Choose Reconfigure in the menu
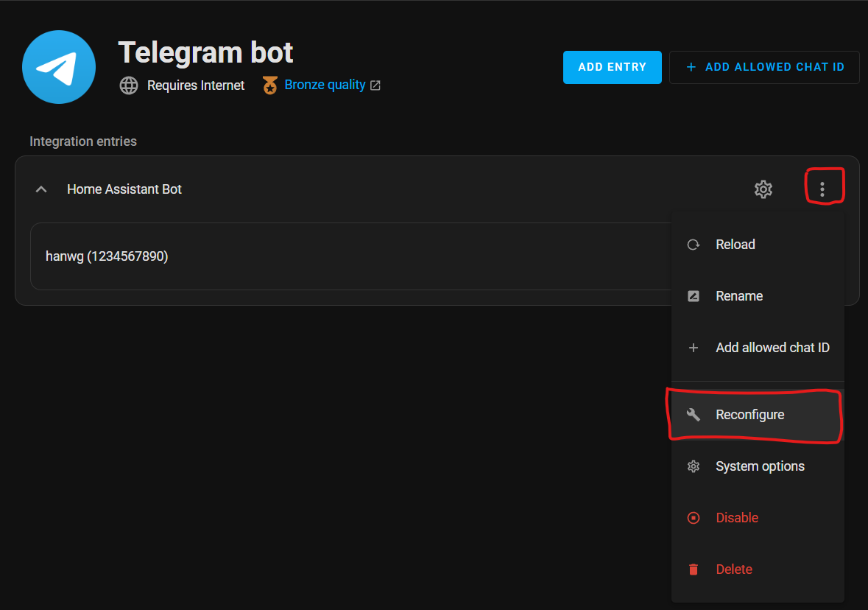Screen dimensions: 868x610 click(758, 415)
